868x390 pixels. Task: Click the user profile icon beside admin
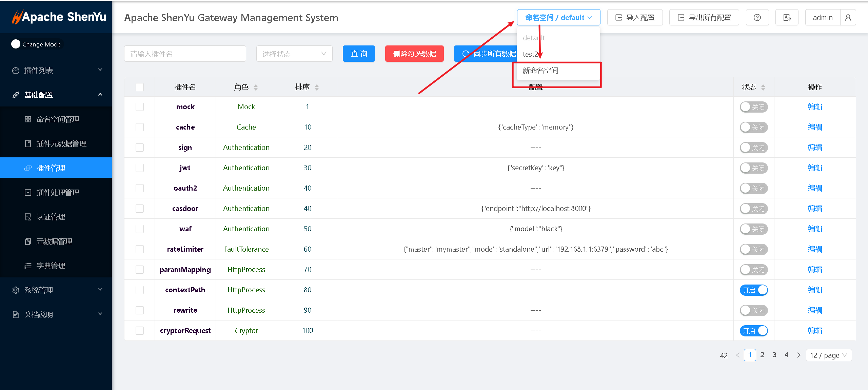pyautogui.click(x=848, y=18)
